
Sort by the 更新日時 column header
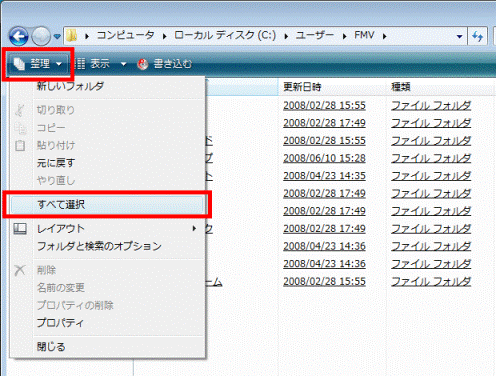pos(302,87)
